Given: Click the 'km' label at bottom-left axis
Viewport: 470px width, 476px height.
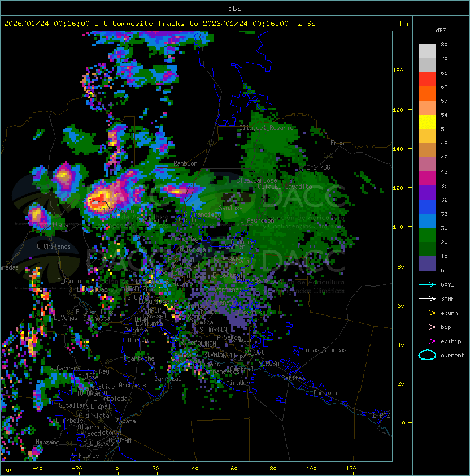Looking at the screenshot, I should [8, 470].
